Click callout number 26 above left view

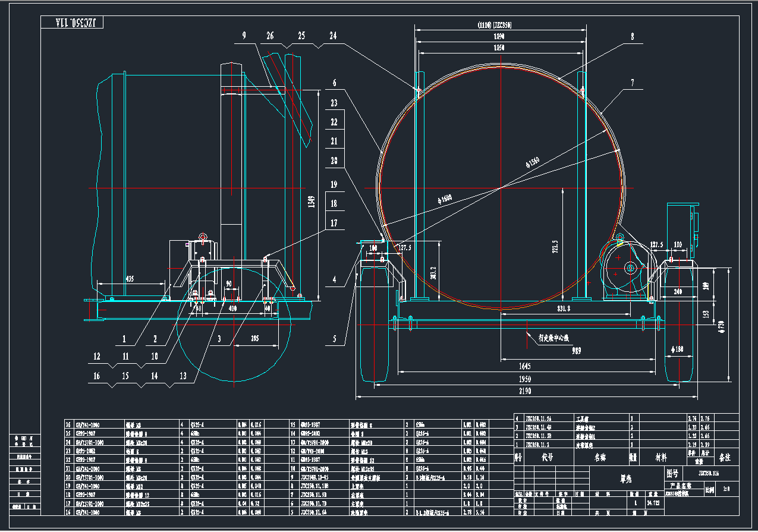pyautogui.click(x=270, y=36)
